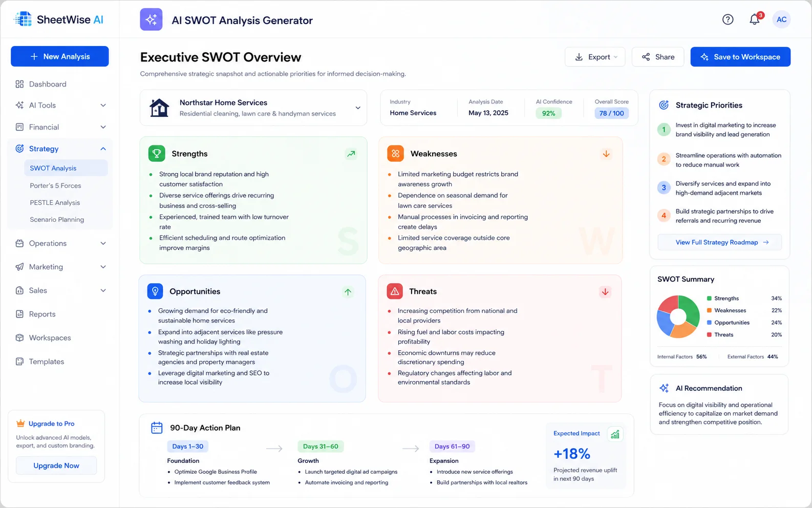Click the Northstar house icon
The height and width of the screenshot is (508, 812).
(x=159, y=108)
